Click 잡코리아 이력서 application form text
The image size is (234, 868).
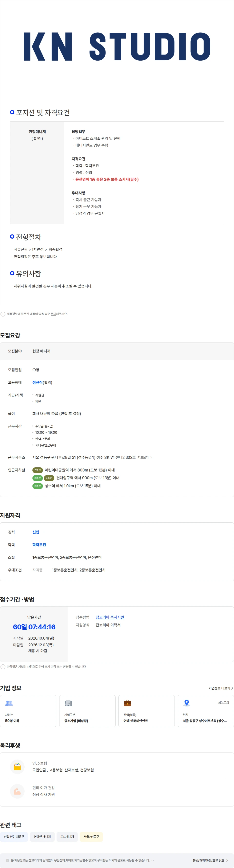(108, 625)
